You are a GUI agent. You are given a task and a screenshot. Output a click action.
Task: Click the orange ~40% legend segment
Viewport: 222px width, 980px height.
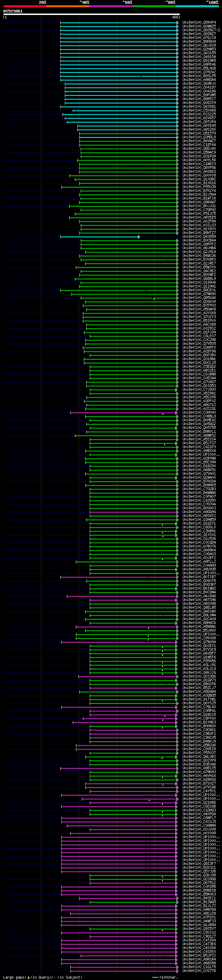coord(68,6)
